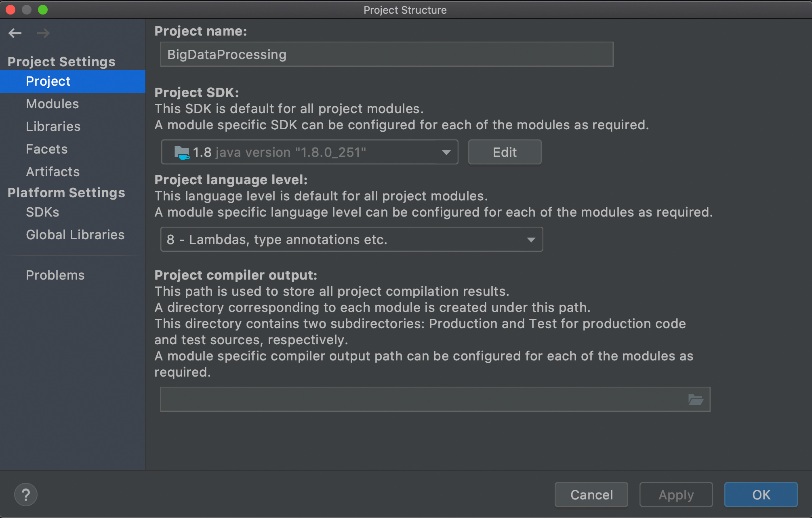Click the forward navigation arrow
Viewport: 812px width, 518px height.
[x=43, y=33]
